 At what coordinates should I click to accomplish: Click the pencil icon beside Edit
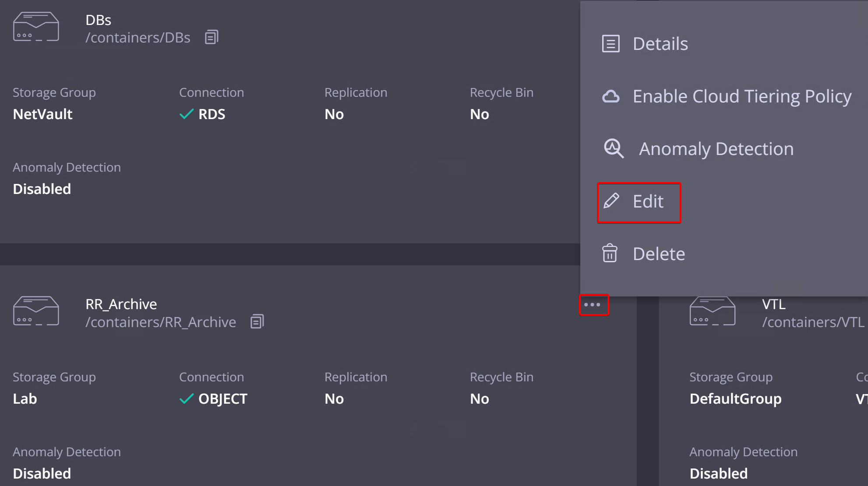click(x=611, y=201)
